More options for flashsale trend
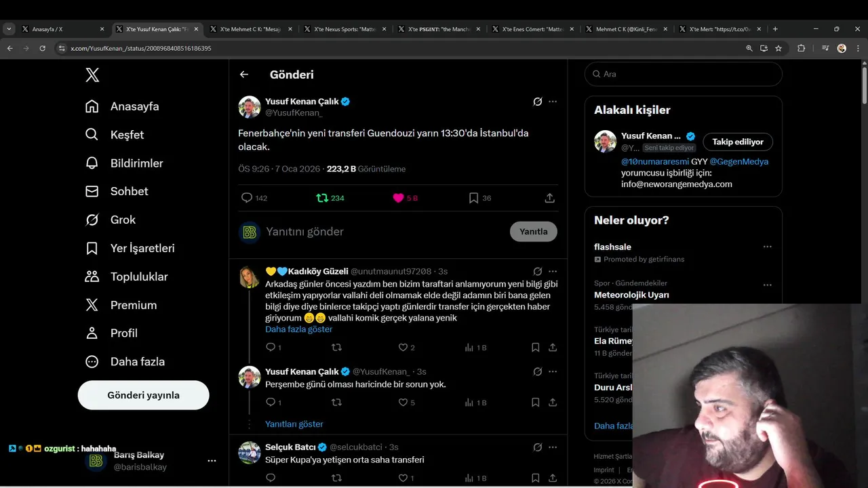Screen dimensions: 868x488 click(x=768, y=247)
